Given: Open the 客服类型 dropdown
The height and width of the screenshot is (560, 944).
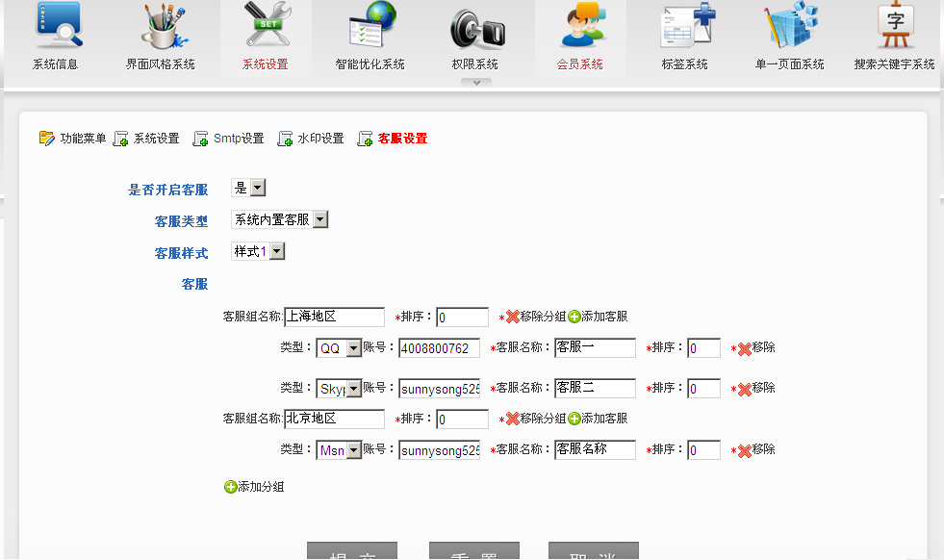Looking at the screenshot, I should (320, 220).
